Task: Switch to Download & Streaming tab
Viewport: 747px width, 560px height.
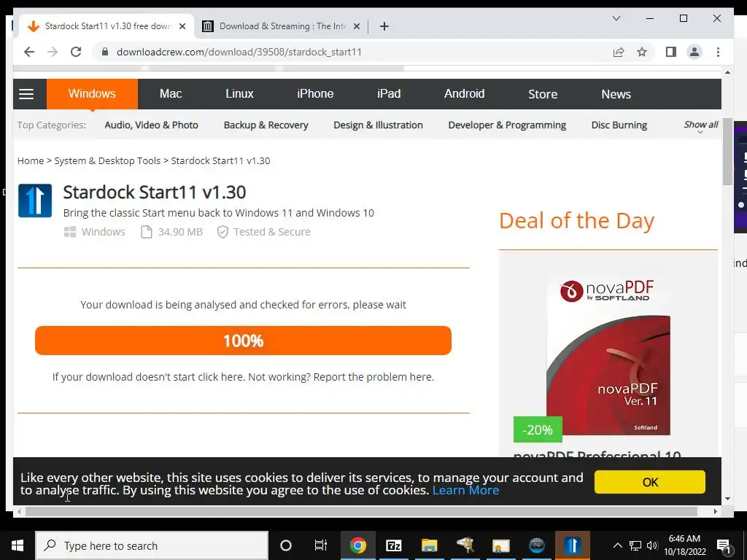Action: (x=282, y=26)
